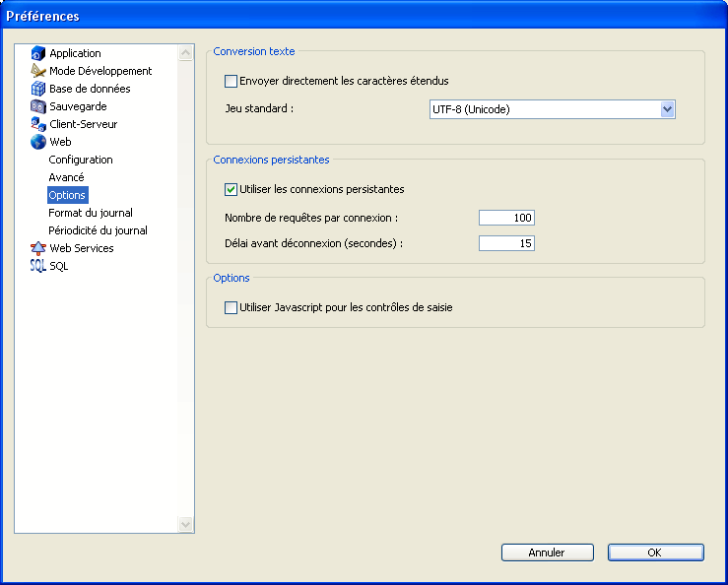This screenshot has height=585, width=728.
Task: Select Format du journal entry
Action: coord(91,213)
